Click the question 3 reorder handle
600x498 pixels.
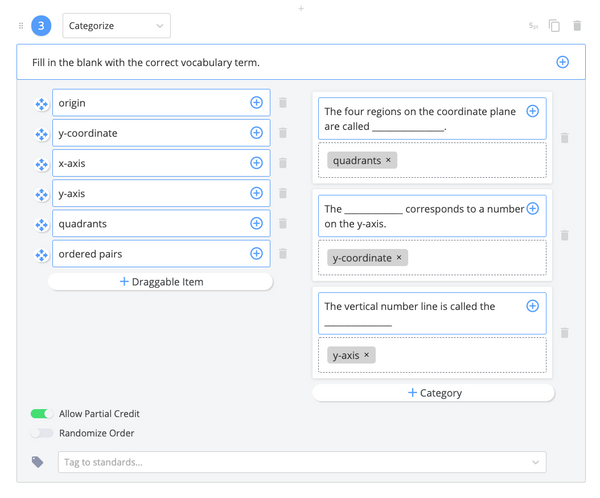(21, 26)
